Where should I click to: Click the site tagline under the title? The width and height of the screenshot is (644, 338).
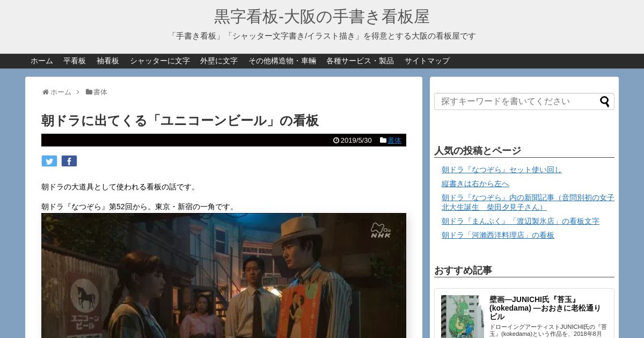322,36
